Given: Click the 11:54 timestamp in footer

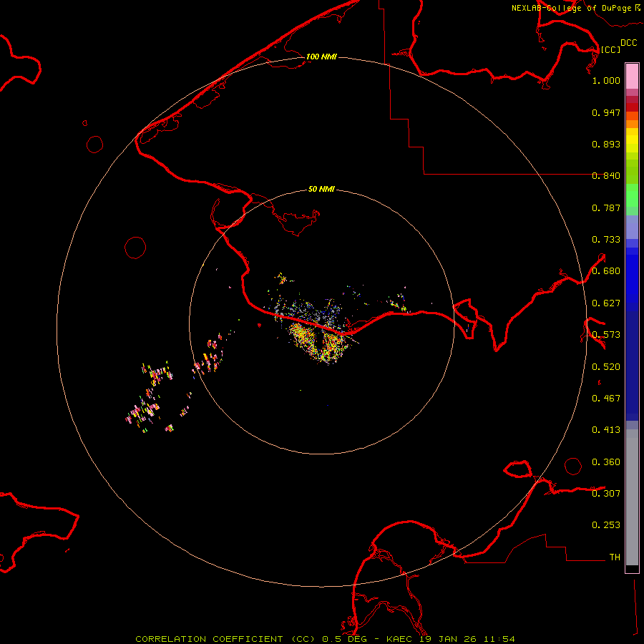Looking at the screenshot, I should (499, 639).
